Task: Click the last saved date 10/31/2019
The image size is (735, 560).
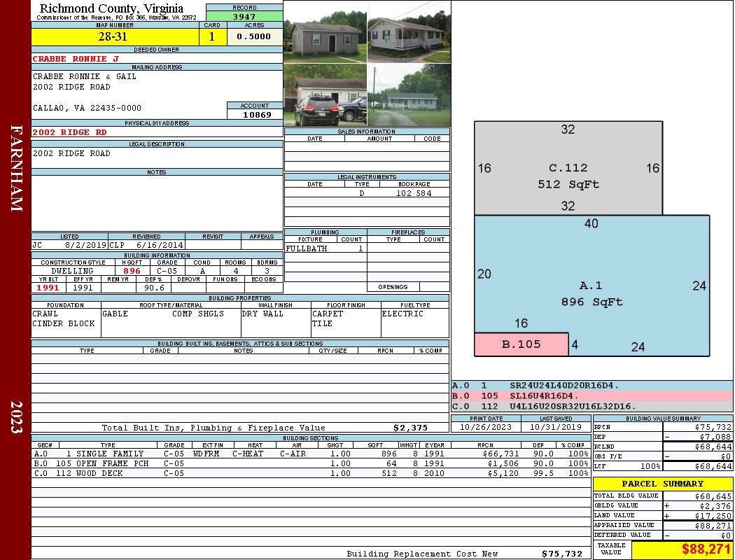Action: click(556, 427)
